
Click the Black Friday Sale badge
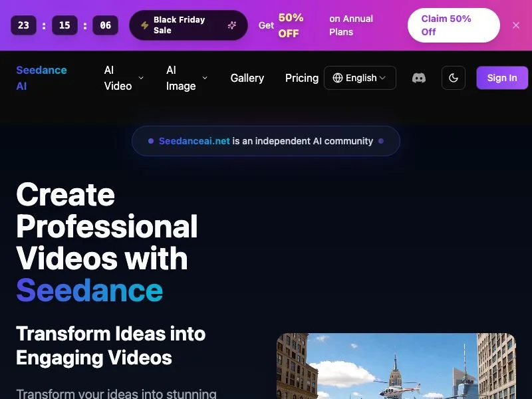[x=188, y=25]
